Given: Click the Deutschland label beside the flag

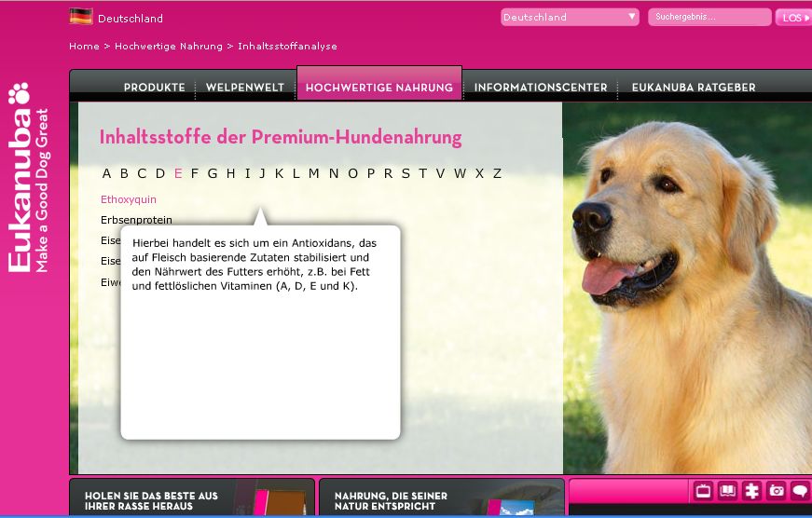Looking at the screenshot, I should coord(131,19).
